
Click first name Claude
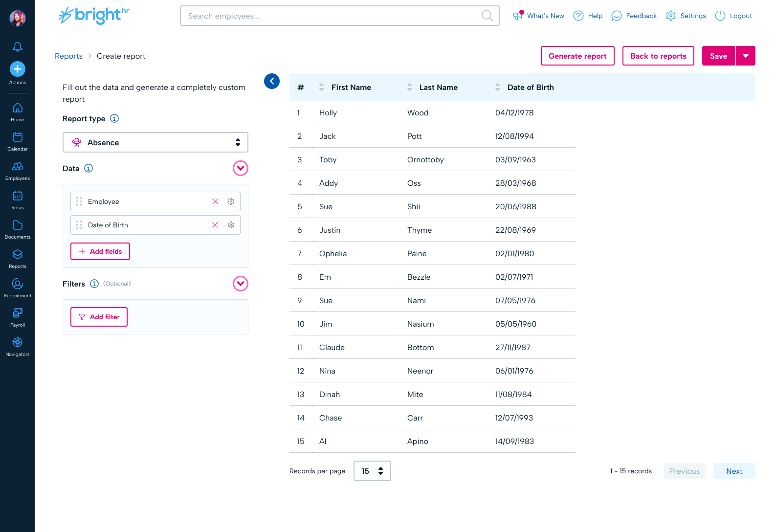pyautogui.click(x=332, y=347)
